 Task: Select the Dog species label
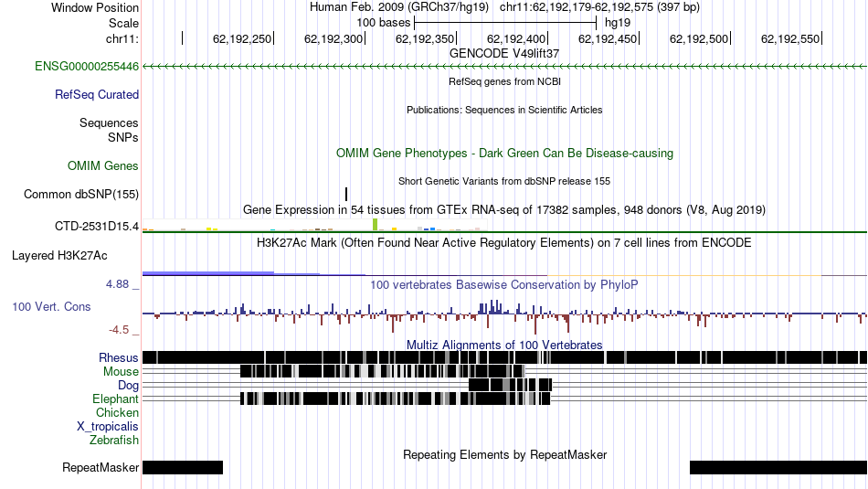pos(128,386)
